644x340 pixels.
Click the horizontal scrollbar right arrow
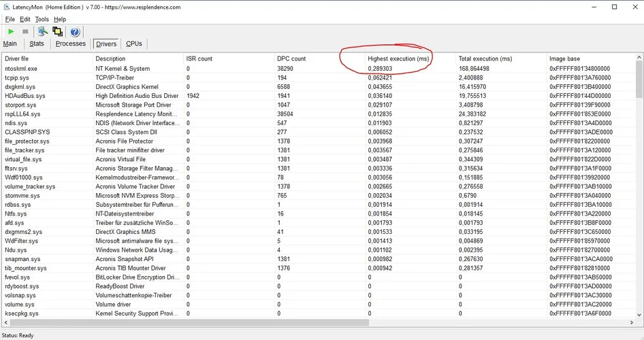[x=632, y=322]
